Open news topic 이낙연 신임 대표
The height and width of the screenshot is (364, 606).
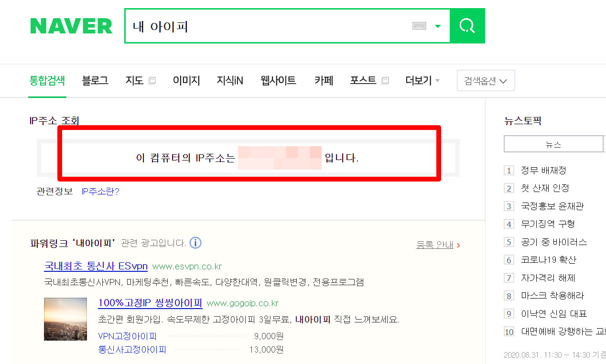click(554, 314)
